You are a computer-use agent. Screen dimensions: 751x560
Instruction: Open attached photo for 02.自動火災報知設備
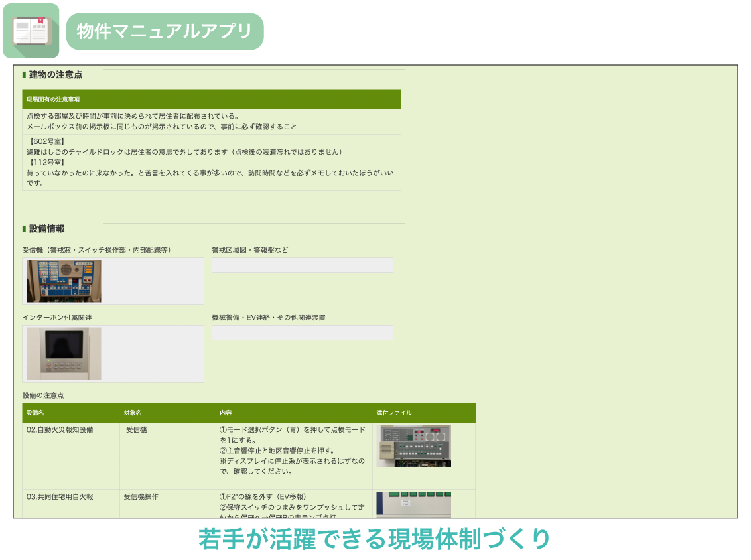413,446
